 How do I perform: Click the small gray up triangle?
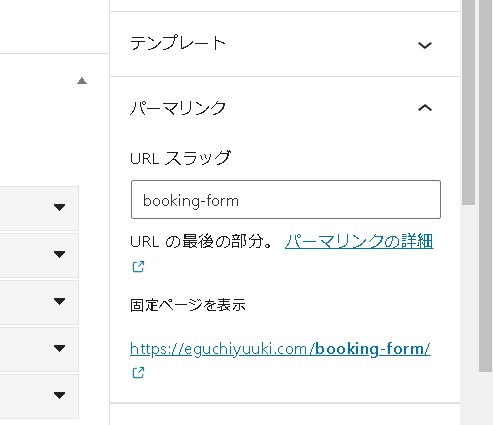[82, 81]
